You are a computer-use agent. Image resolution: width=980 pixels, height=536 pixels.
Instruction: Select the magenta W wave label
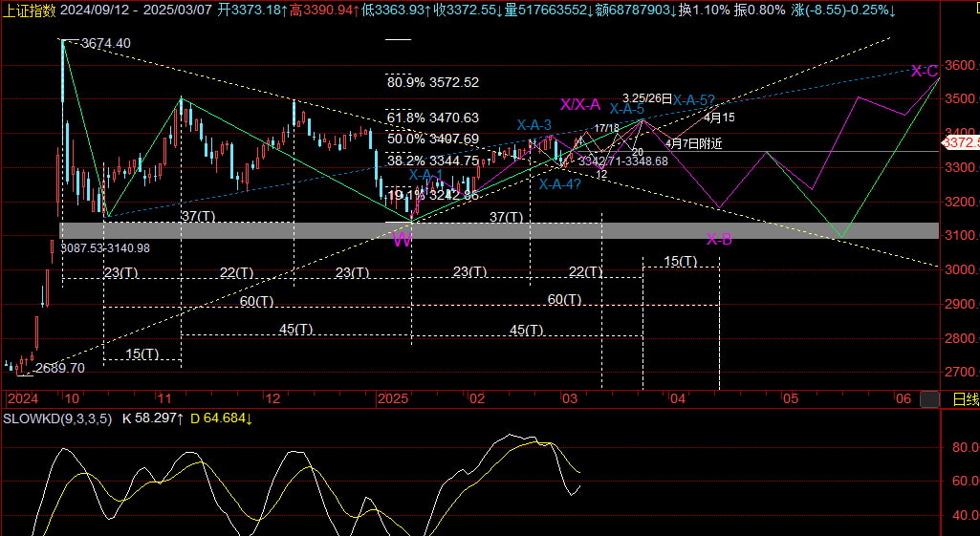[402, 239]
